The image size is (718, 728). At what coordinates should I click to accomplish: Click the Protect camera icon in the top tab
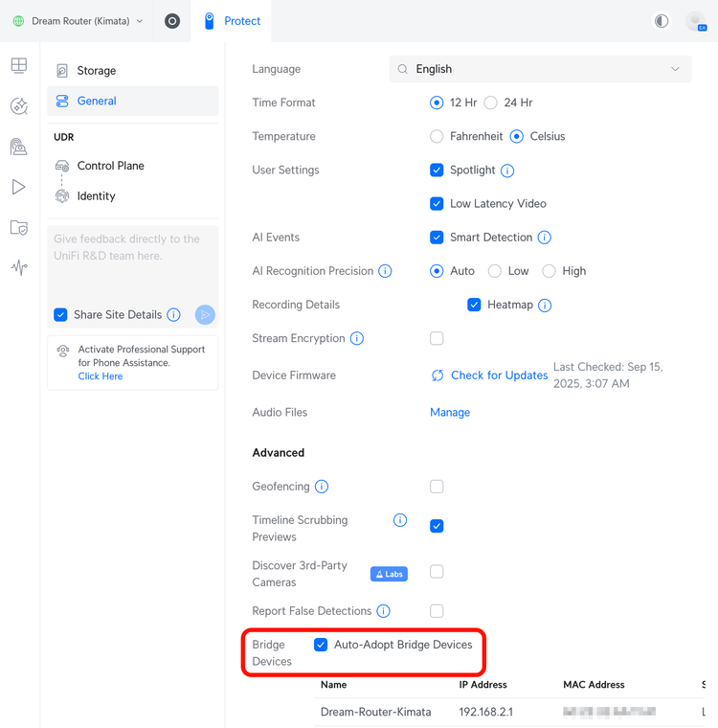point(210,21)
